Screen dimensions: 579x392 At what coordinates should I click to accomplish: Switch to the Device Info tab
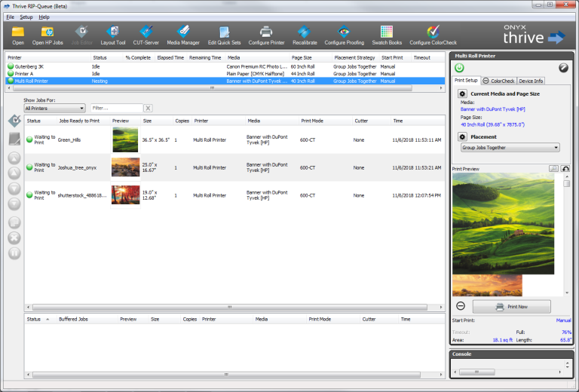(x=531, y=81)
